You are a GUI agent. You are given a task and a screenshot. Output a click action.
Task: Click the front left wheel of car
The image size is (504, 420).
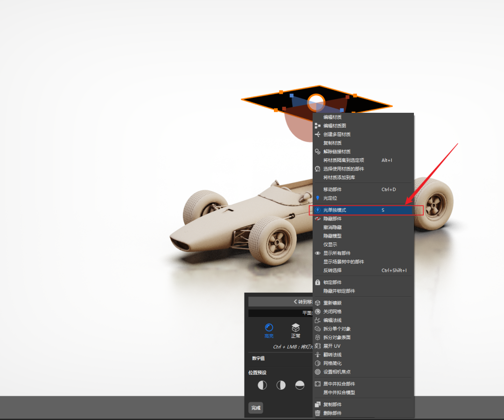point(273,242)
